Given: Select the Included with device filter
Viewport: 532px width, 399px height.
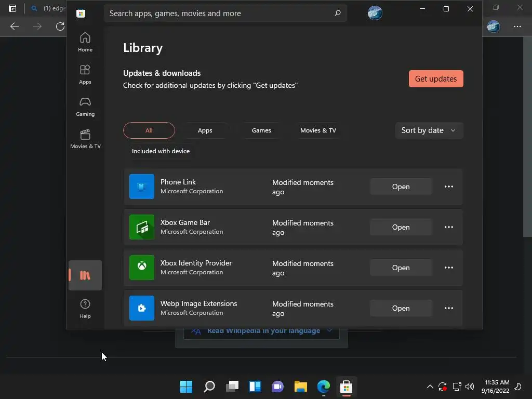Looking at the screenshot, I should [161, 151].
